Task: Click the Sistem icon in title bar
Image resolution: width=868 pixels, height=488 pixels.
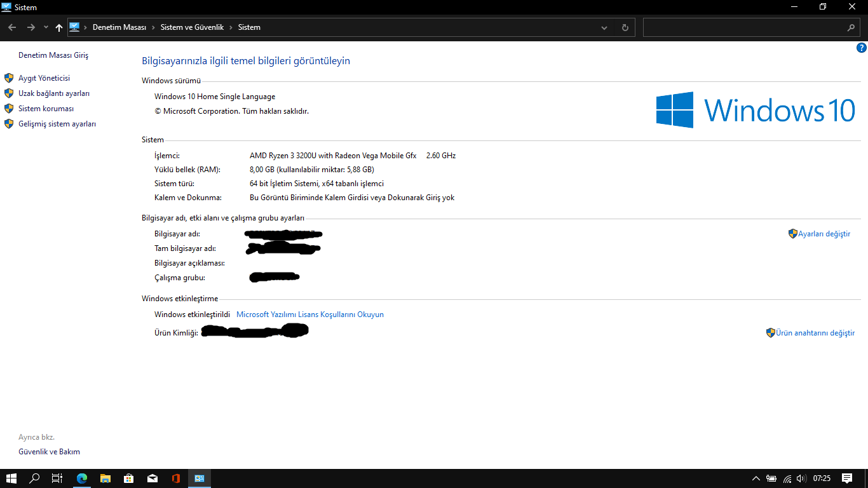Action: [x=6, y=7]
